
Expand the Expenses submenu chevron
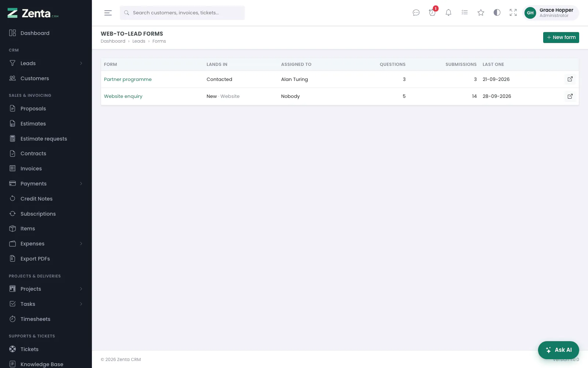click(81, 244)
